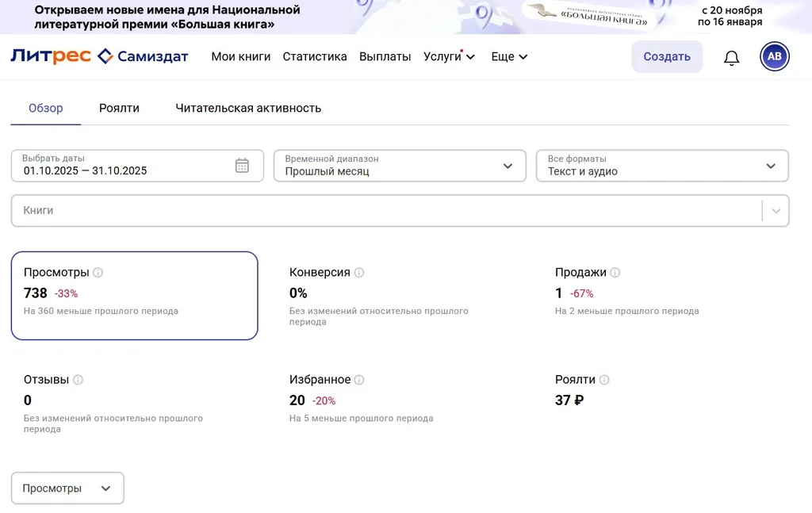Screen dimensions: 812x513
Task: Open the Услуги menu
Action: coord(449,57)
